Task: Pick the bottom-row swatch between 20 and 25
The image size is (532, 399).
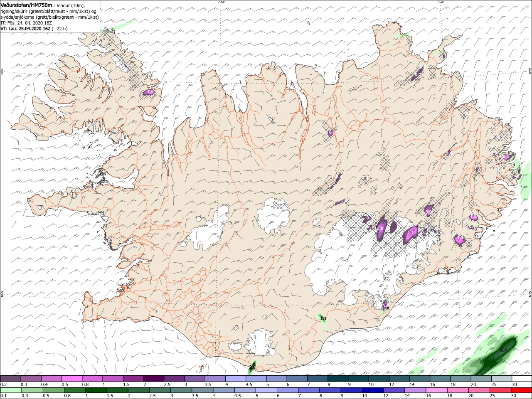Action: 479,390
